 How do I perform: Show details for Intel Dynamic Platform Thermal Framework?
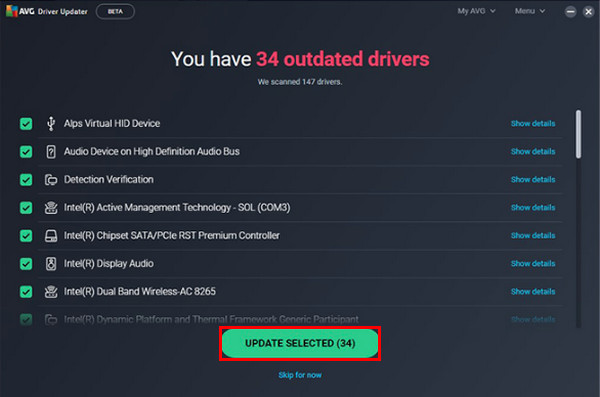pyautogui.click(x=533, y=319)
